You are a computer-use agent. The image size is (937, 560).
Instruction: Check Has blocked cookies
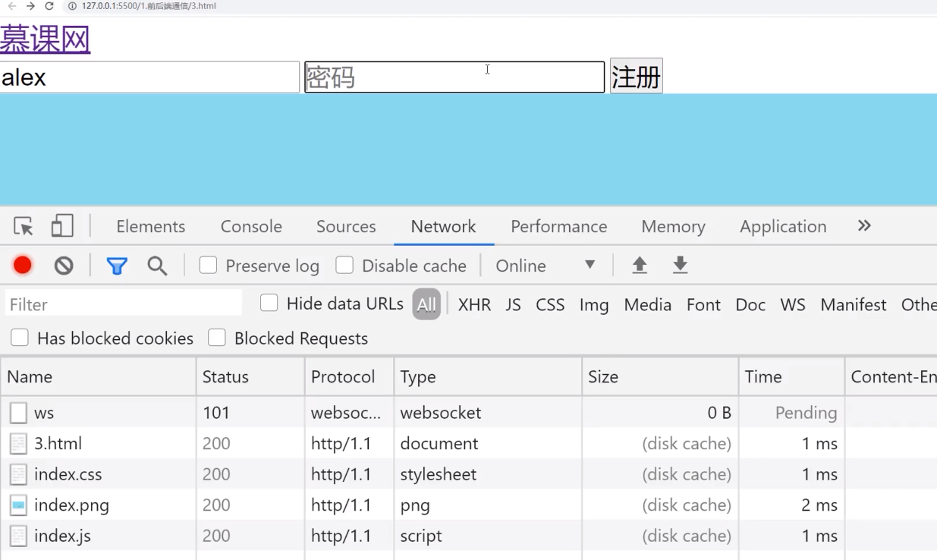[x=20, y=338]
